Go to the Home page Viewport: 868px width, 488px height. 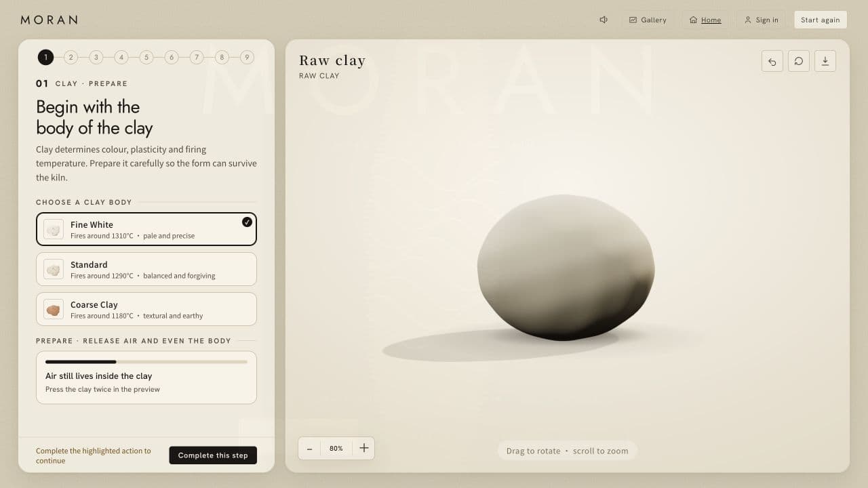[x=705, y=20]
